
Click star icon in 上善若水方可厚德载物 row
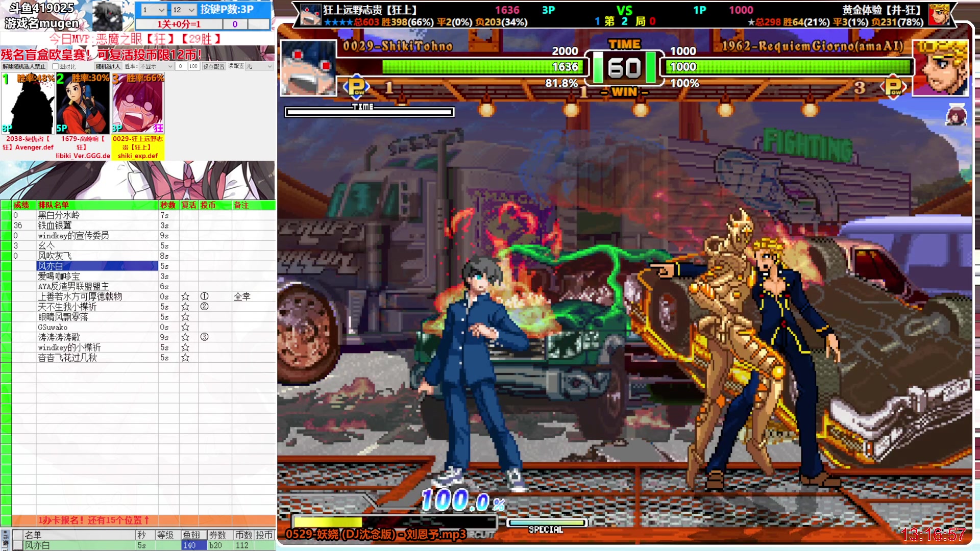[x=185, y=296]
